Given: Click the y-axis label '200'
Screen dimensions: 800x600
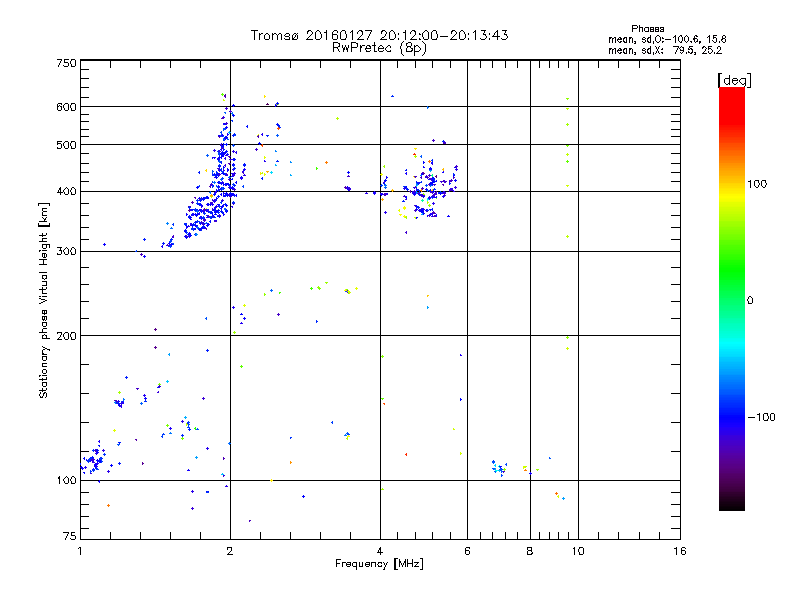Looking at the screenshot, I should 67,336.
